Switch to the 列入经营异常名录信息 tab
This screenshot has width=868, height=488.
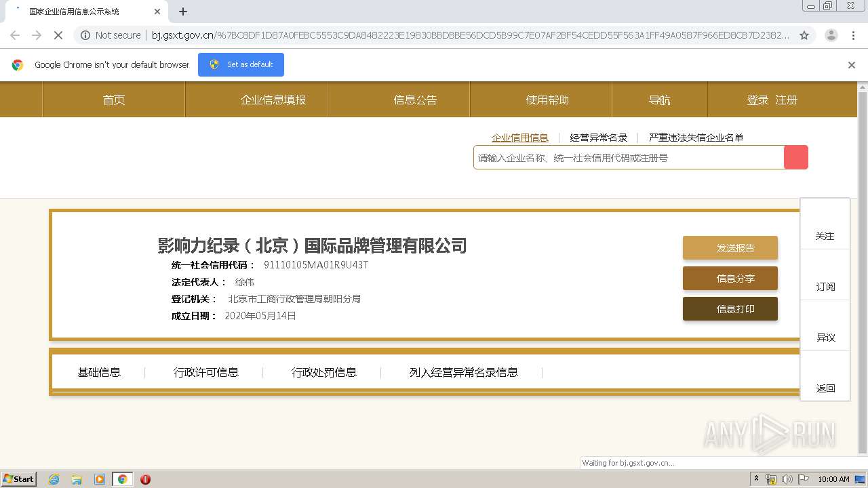point(464,372)
